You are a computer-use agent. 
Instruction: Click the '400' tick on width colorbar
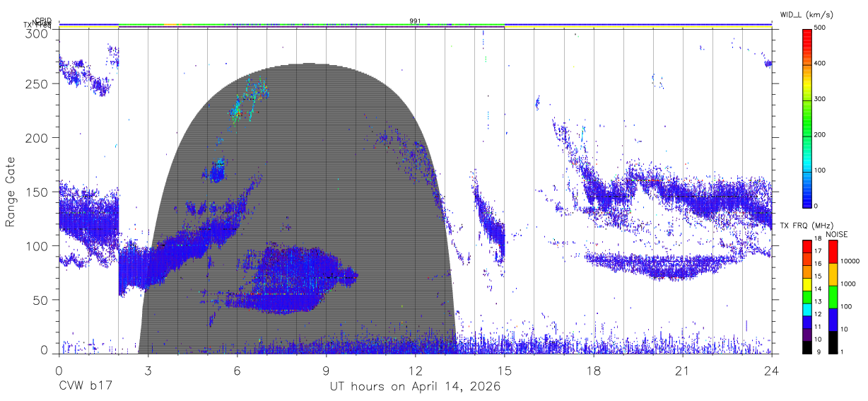click(820, 64)
